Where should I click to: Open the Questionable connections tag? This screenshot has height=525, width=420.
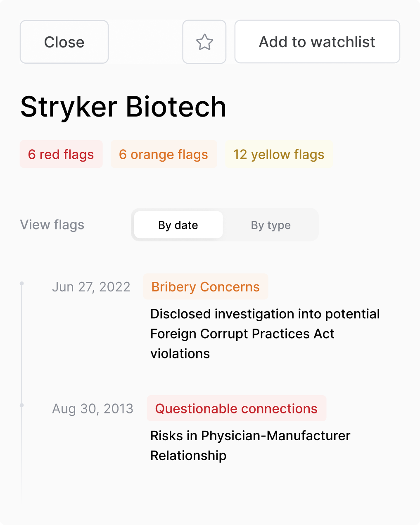(236, 408)
